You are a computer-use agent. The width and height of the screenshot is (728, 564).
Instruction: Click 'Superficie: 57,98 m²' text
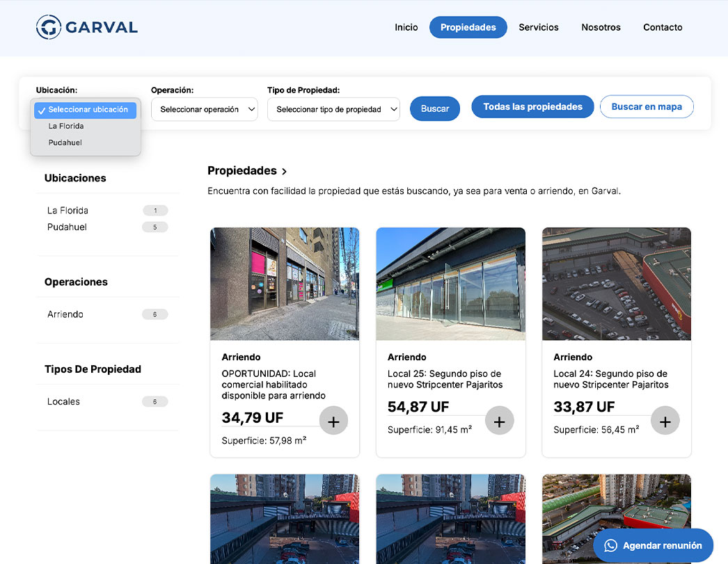click(264, 440)
